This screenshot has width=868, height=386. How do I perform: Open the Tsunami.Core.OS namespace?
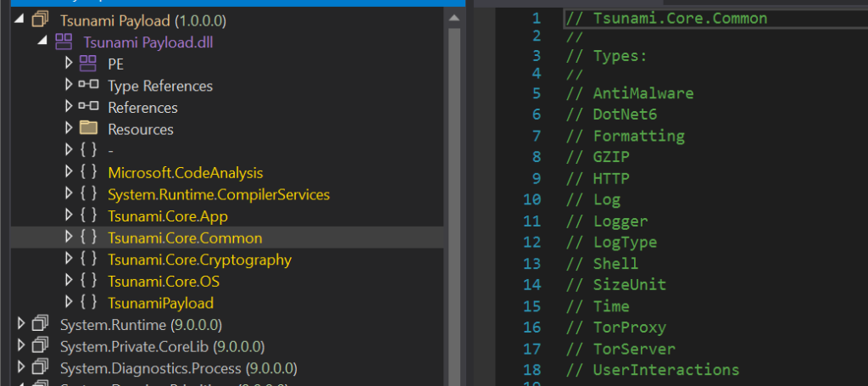pos(164,281)
